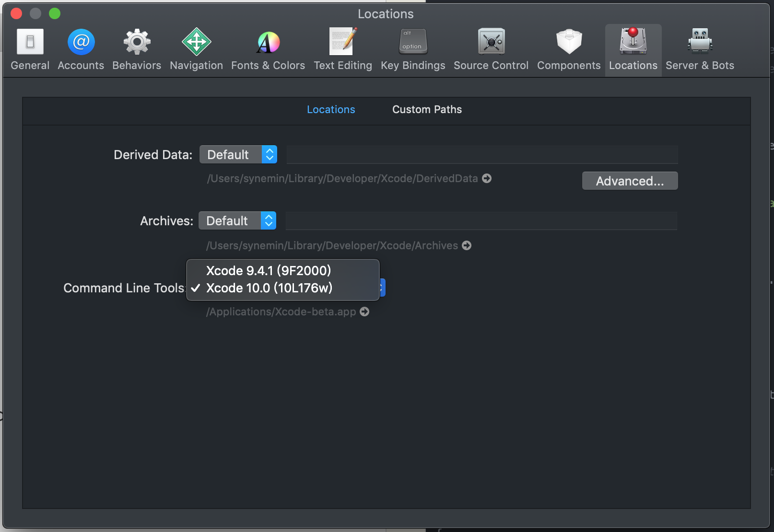The width and height of the screenshot is (774, 532).
Task: Open the Derived Data Default dropdown
Action: pos(238,154)
